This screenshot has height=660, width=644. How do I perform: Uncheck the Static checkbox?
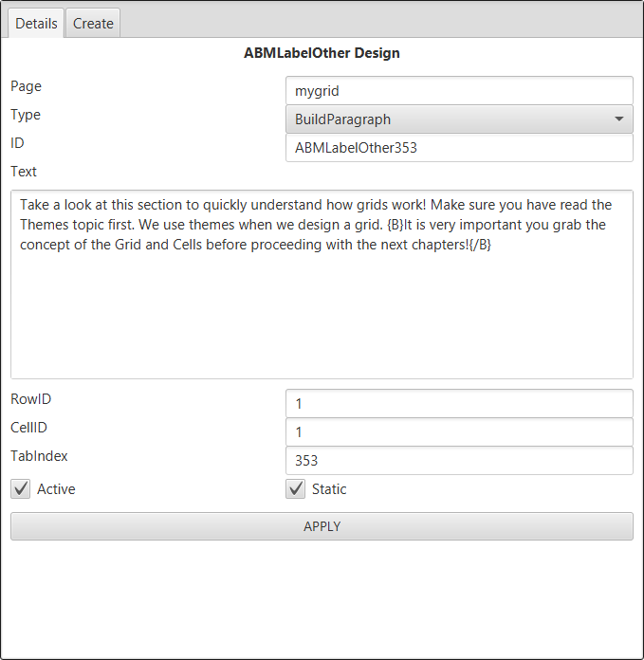(295, 488)
